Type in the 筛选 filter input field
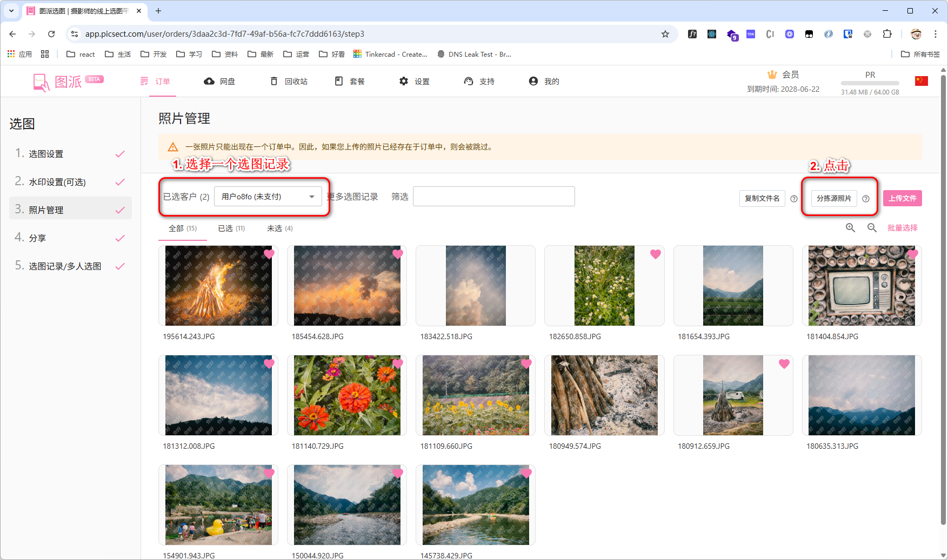Viewport: 948px width, 560px height. 493,196
